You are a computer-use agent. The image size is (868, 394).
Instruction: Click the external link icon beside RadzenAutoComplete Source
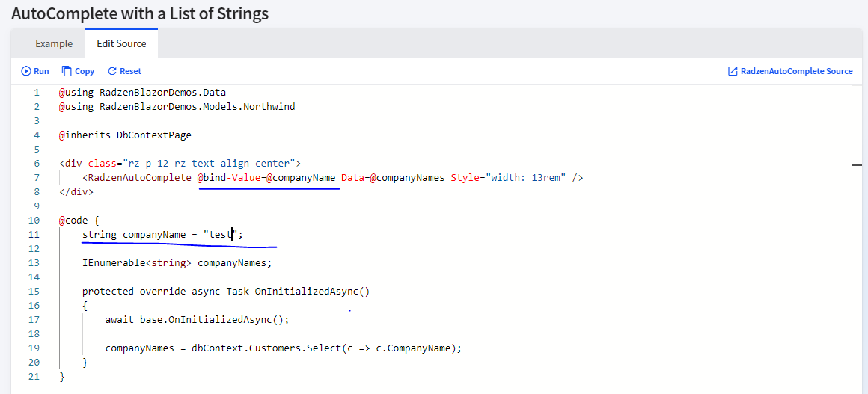(733, 71)
